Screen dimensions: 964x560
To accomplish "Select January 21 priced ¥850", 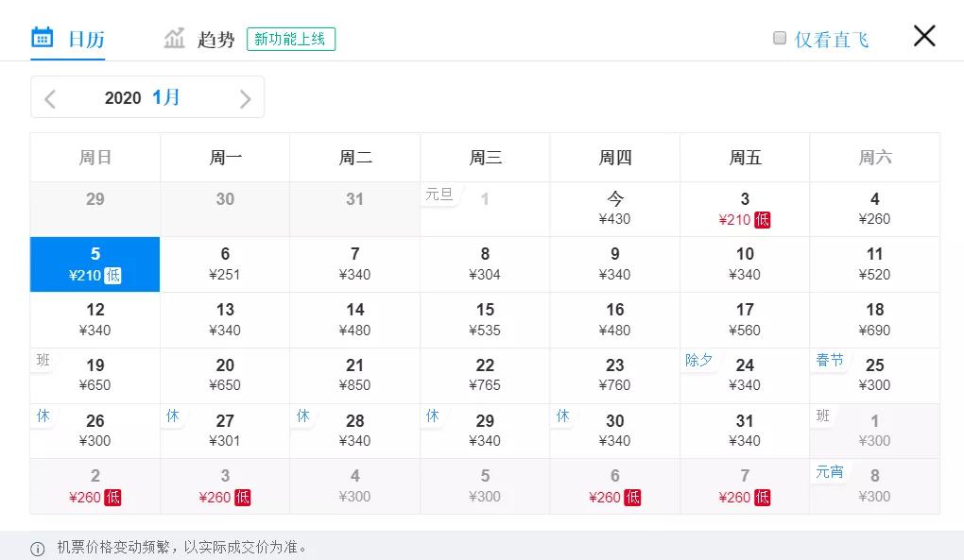I will tap(354, 375).
